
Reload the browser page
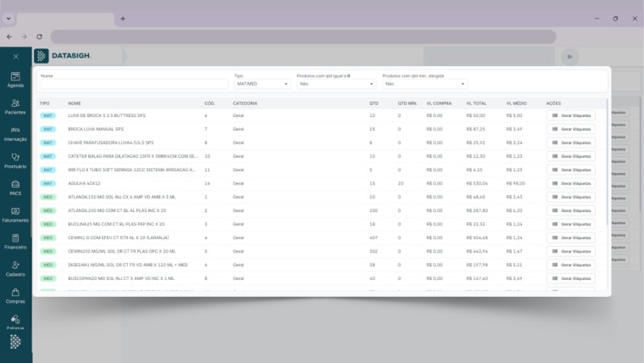40,36
